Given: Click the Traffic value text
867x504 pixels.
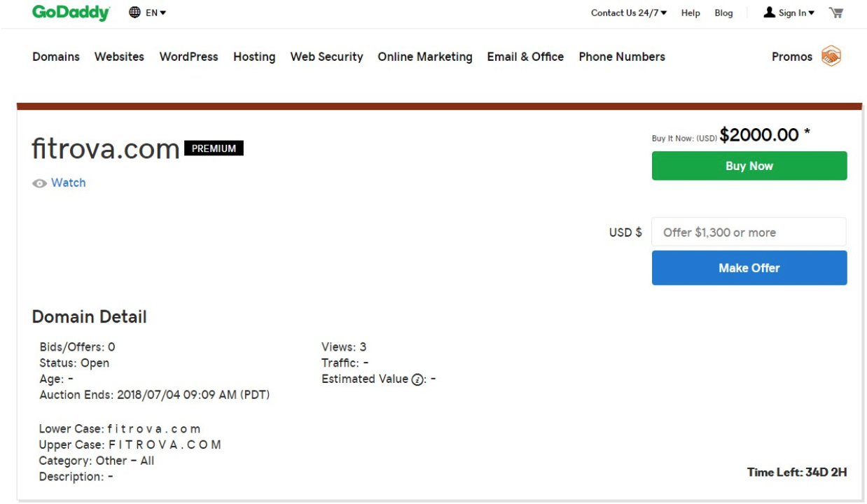Looking at the screenshot, I should point(345,363).
